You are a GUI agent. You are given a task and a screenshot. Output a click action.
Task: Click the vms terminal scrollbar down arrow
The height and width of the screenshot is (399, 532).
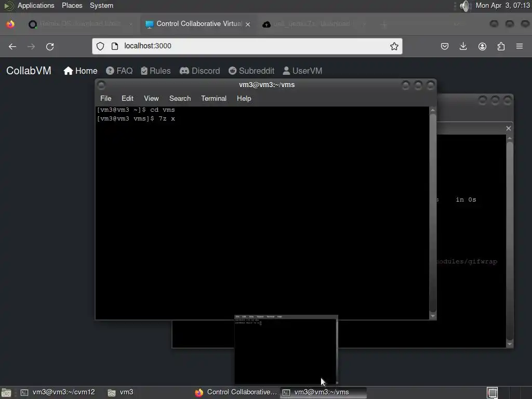pos(433,316)
